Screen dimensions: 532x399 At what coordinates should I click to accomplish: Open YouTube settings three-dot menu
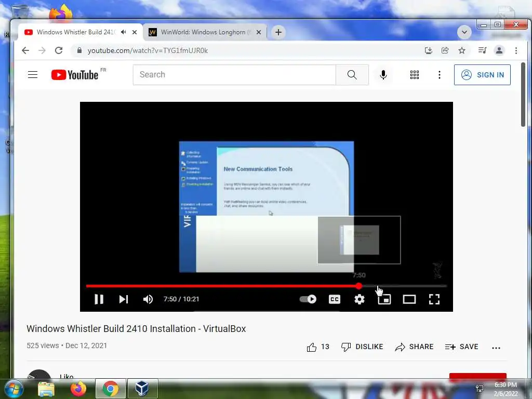coord(440,75)
